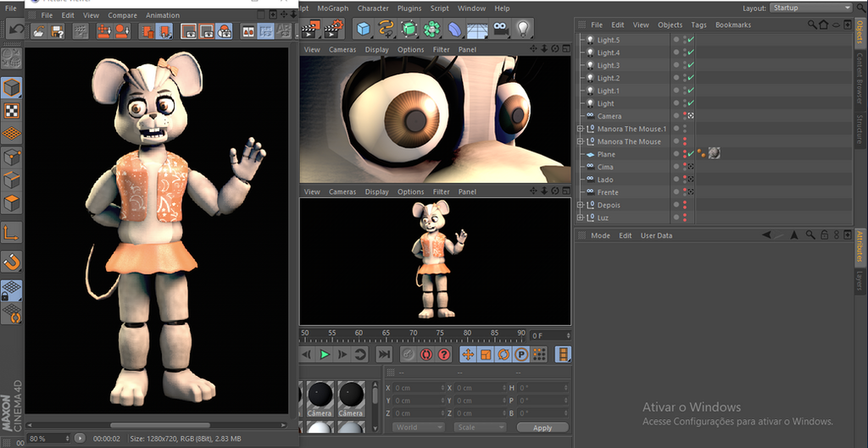
Task: Click Record Active Objects keyframe button
Action: (x=407, y=355)
